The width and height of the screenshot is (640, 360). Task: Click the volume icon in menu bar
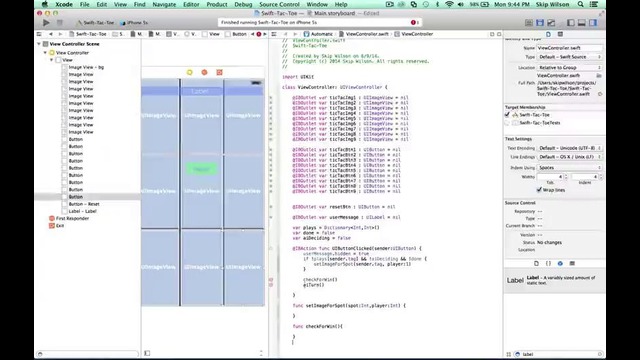(461, 4)
